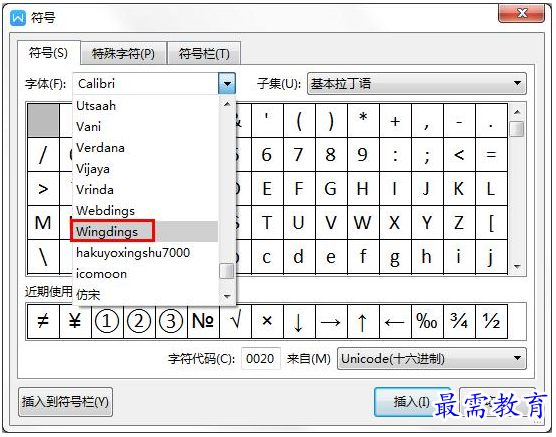Select the greater-than > grid cell
The image size is (556, 437).
(x=43, y=189)
